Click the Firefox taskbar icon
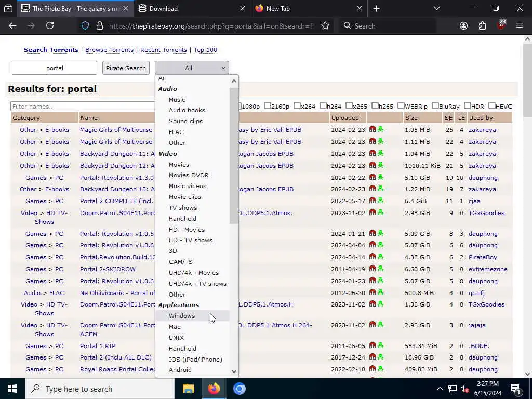 click(214, 389)
